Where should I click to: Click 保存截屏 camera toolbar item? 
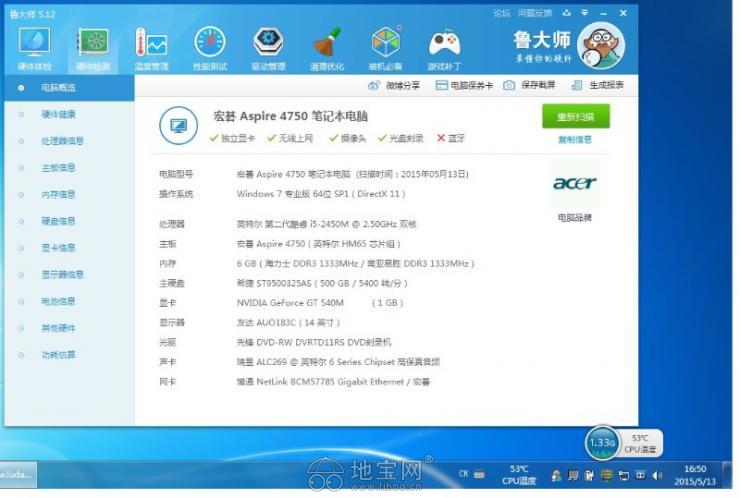pyautogui.click(x=529, y=85)
